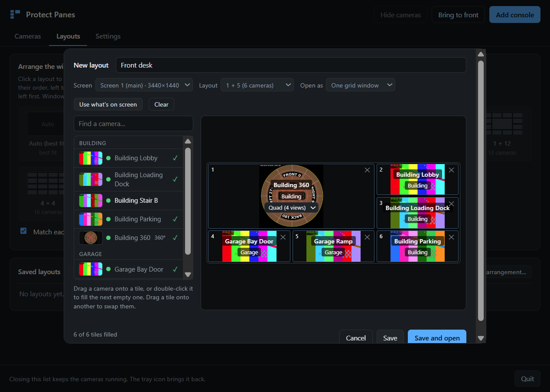The image size is (550, 392).
Task: Open the Layout dropdown showing 1 + 5
Action: pos(257,85)
